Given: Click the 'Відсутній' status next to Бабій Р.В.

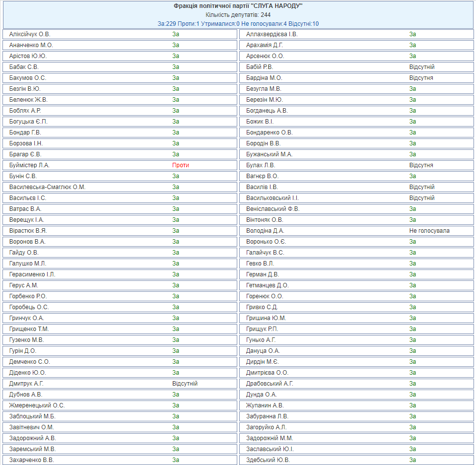Looking at the screenshot, I should tap(422, 67).
